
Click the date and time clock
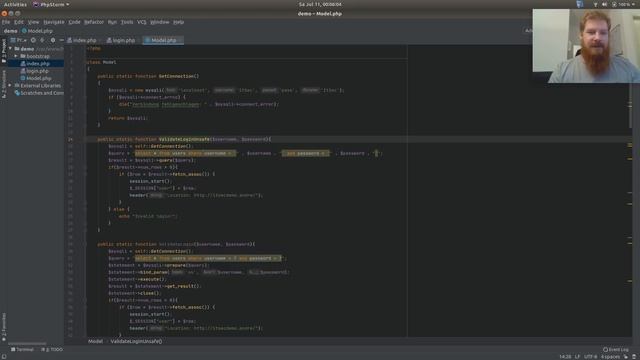pos(320,4)
